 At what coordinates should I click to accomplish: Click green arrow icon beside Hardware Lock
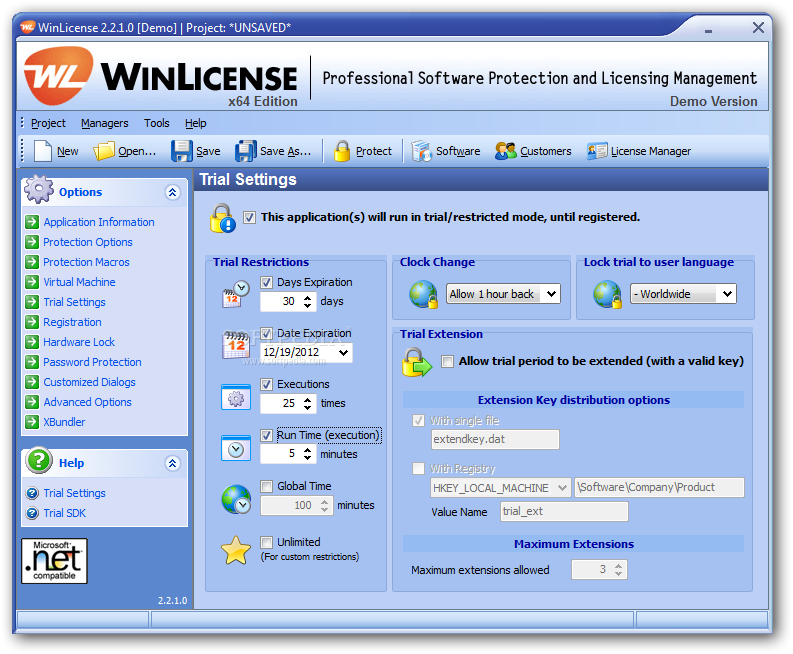(32, 342)
